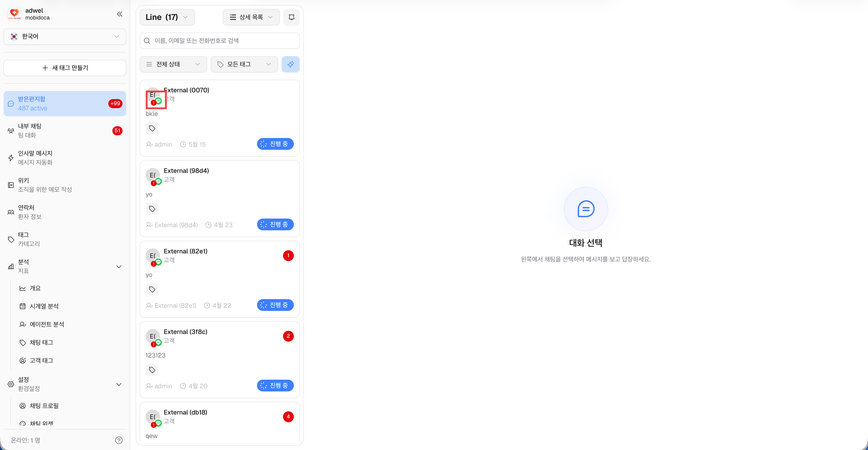
Task: Click the +99 inbox badge
Action: coord(115,104)
